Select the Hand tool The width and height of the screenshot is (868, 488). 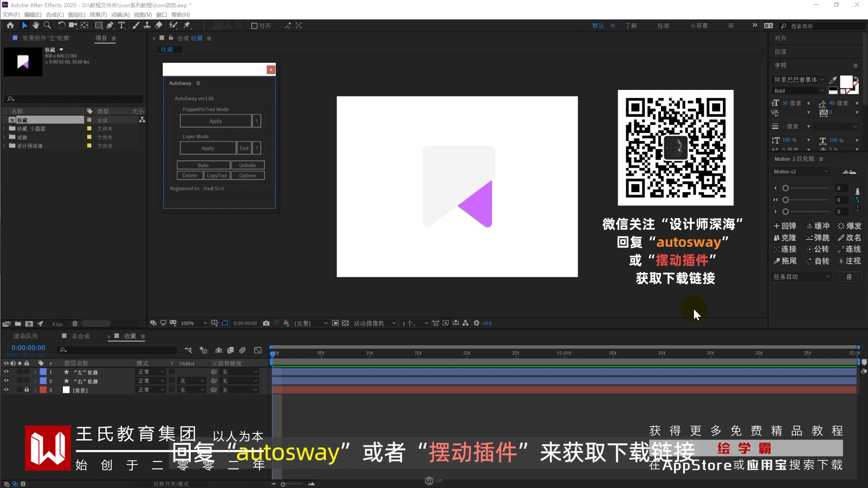pos(36,26)
